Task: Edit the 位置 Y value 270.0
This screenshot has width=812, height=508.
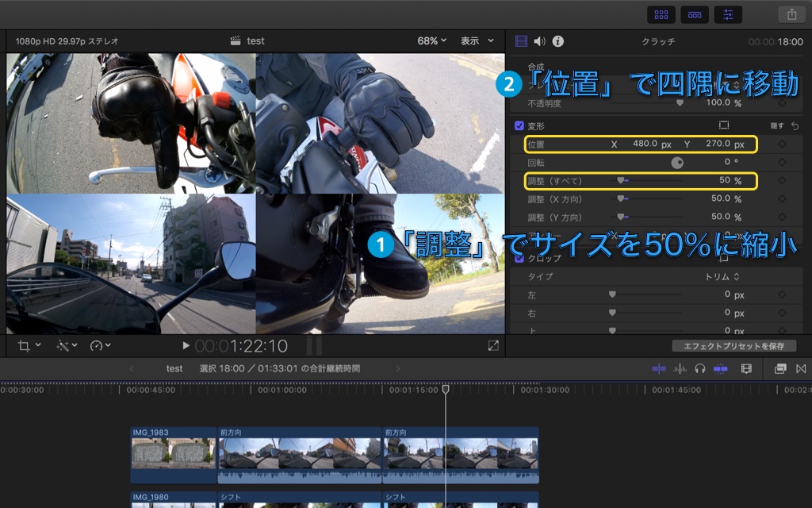Action: tap(718, 144)
